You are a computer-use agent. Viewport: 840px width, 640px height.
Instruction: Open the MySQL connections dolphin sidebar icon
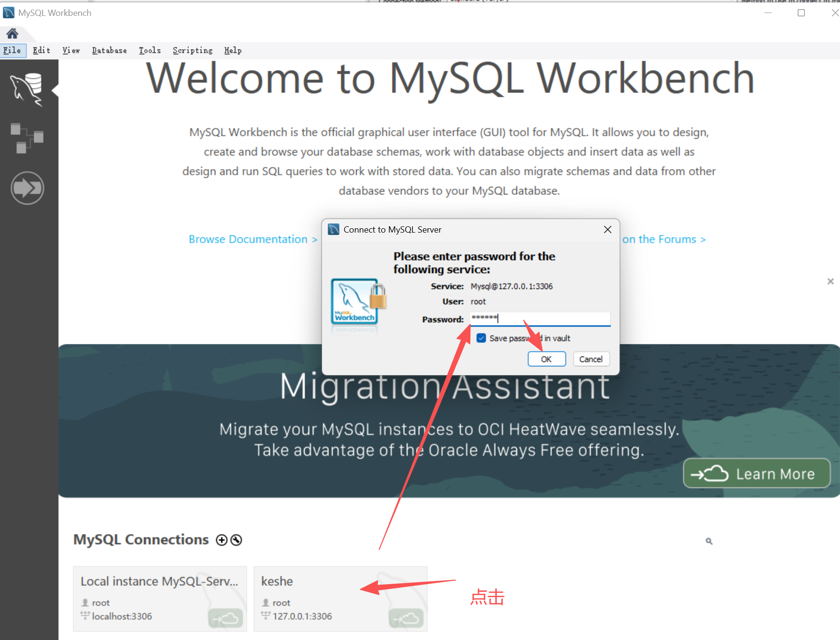[27, 90]
